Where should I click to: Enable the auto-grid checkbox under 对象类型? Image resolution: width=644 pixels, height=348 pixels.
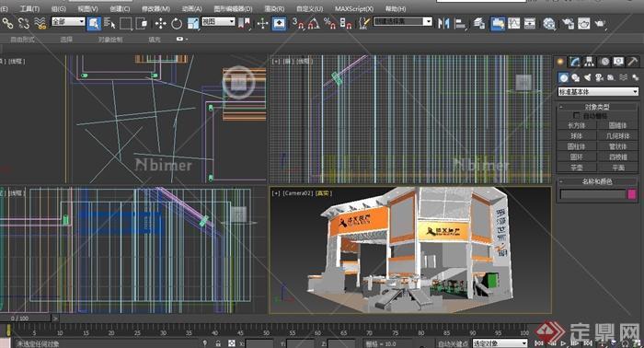click(x=576, y=115)
